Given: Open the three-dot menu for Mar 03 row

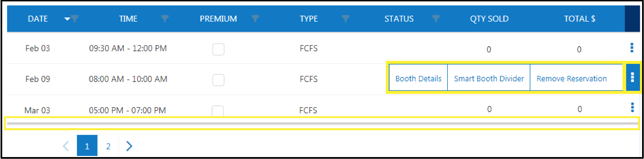Looking at the screenshot, I should click(x=633, y=107).
